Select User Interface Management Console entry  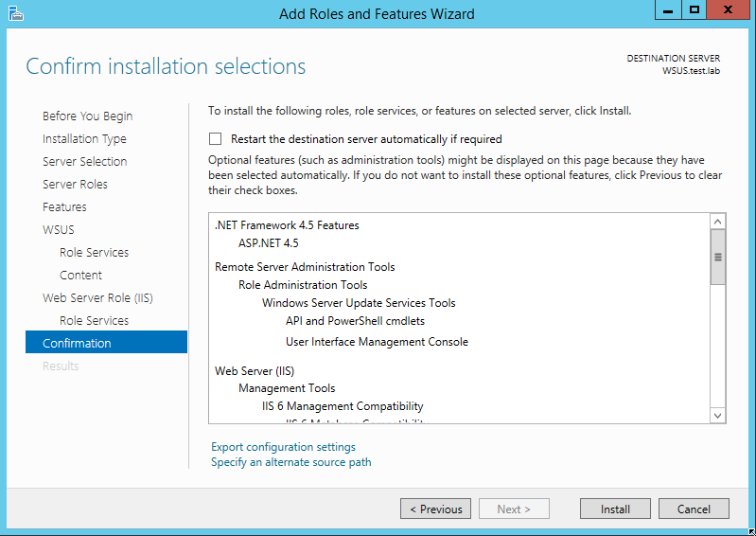click(x=377, y=342)
